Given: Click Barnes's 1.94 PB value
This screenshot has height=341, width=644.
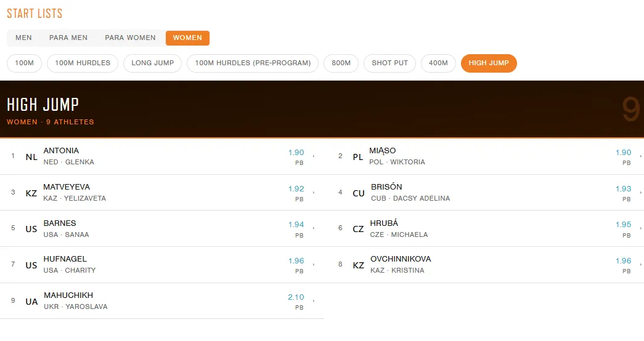Looking at the screenshot, I should click(x=296, y=225).
